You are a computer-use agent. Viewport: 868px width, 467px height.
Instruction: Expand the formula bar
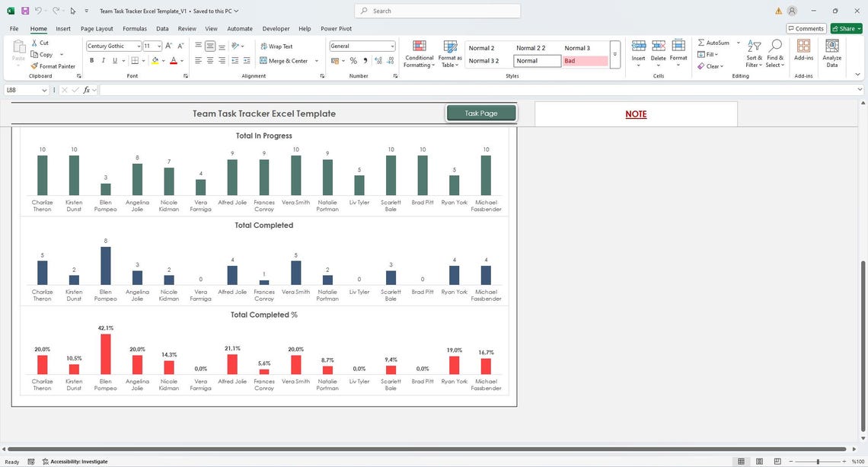point(859,90)
